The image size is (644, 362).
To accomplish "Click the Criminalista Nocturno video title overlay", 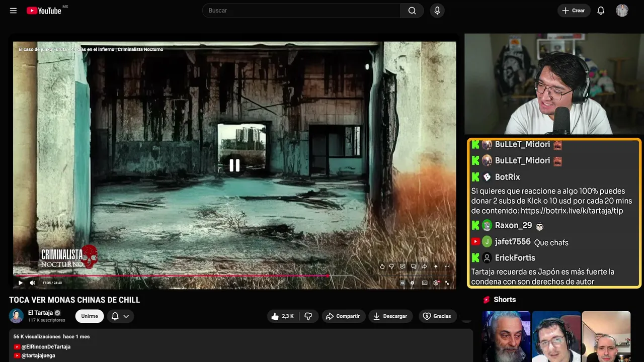I will [x=91, y=49].
